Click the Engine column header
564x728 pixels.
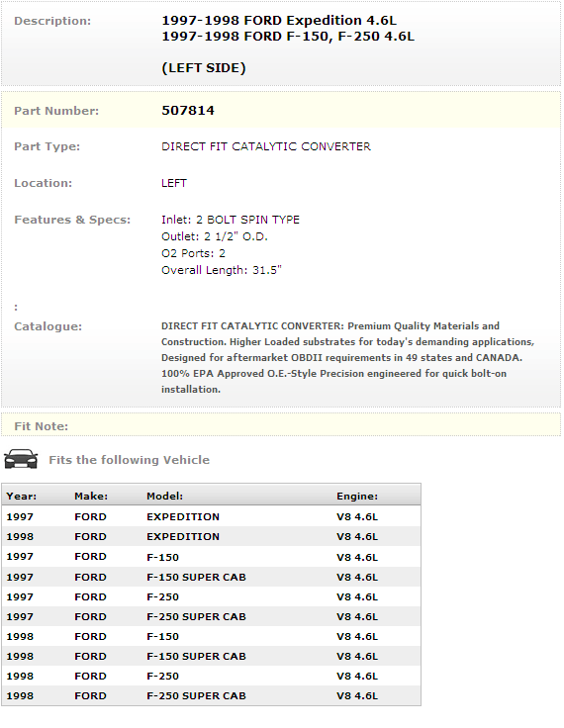pos(357,496)
